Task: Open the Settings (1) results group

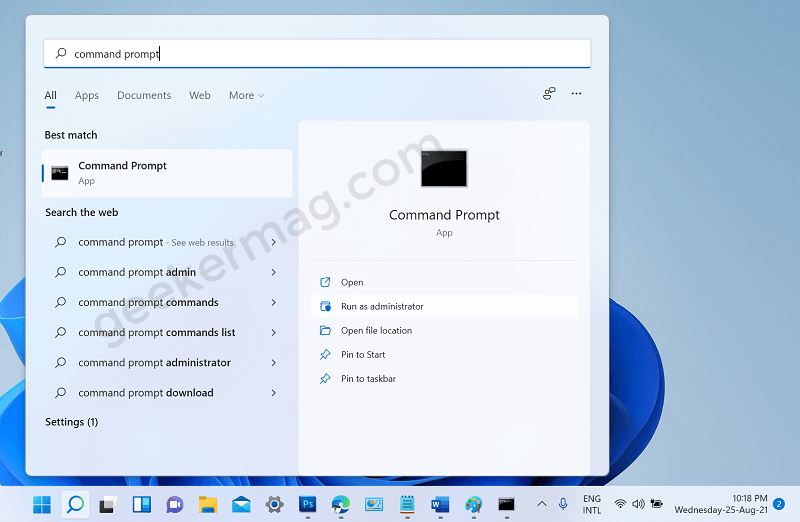Action: point(71,422)
